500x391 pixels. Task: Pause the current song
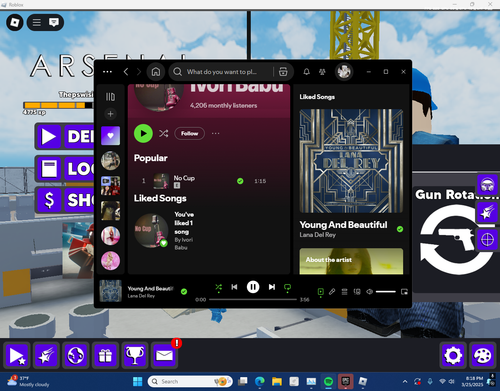click(253, 287)
